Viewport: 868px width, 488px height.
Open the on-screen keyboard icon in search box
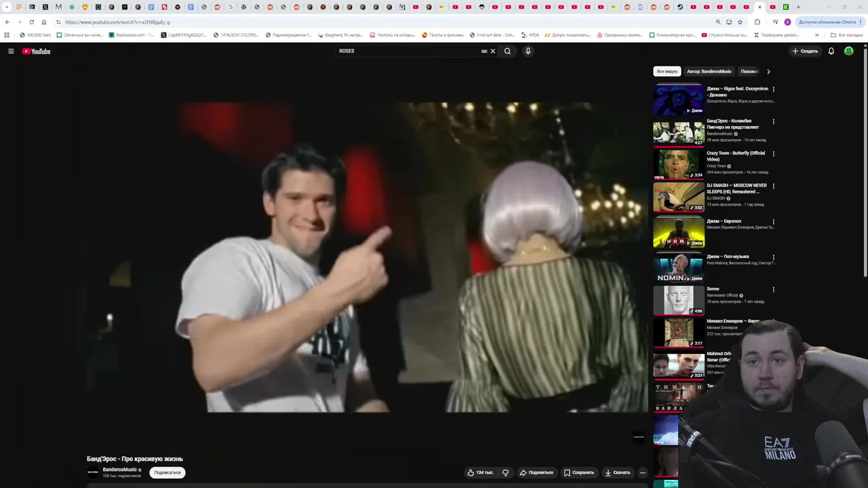point(484,51)
